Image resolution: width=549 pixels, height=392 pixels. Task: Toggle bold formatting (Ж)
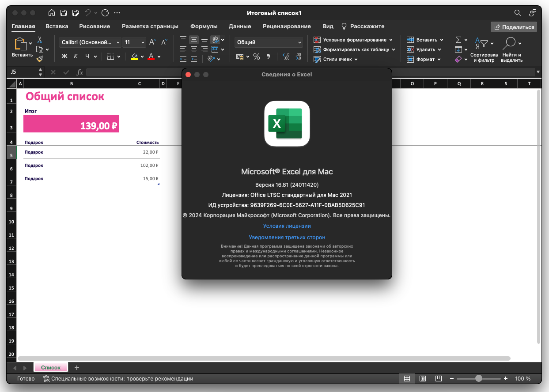point(64,57)
